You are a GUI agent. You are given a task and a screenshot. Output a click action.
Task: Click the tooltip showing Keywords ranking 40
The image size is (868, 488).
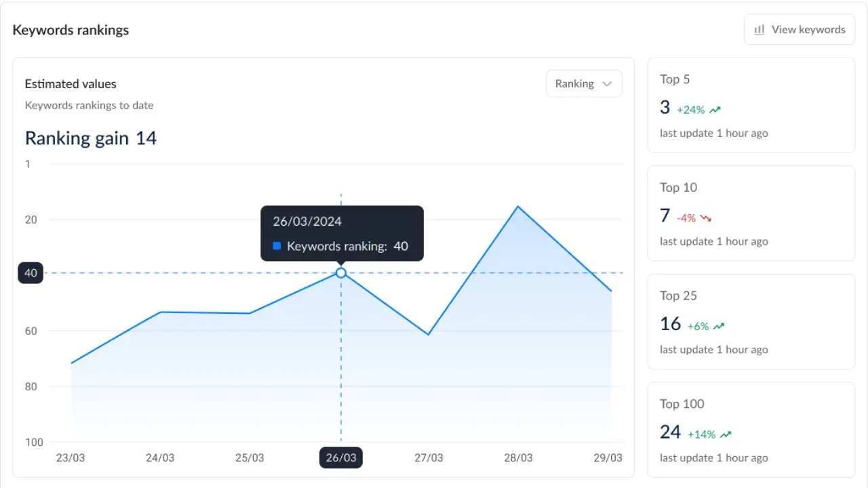[341, 232]
